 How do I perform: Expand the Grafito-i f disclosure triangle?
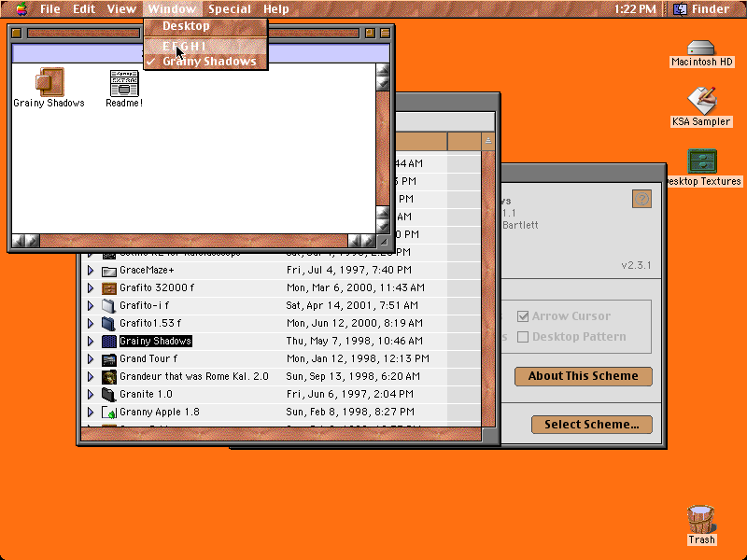tap(91, 306)
